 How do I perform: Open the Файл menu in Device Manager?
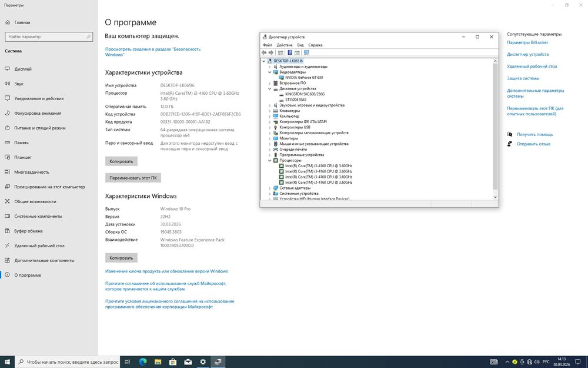[x=268, y=45]
